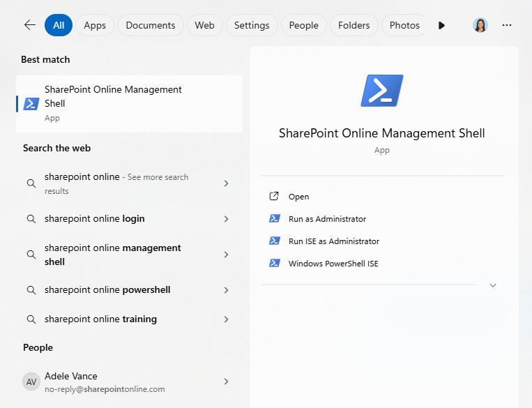The width and height of the screenshot is (532, 408).
Task: Click the AV initials avatar
Action: pos(31,382)
